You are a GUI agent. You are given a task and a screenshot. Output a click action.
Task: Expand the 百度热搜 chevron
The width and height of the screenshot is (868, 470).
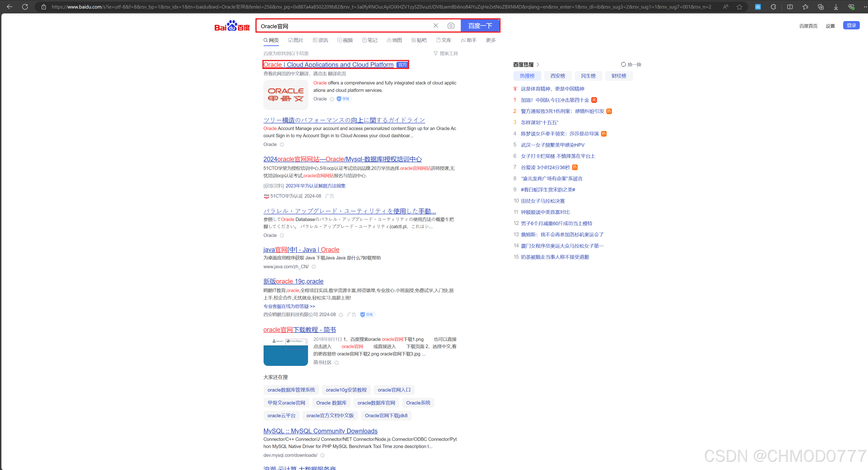pyautogui.click(x=538, y=65)
